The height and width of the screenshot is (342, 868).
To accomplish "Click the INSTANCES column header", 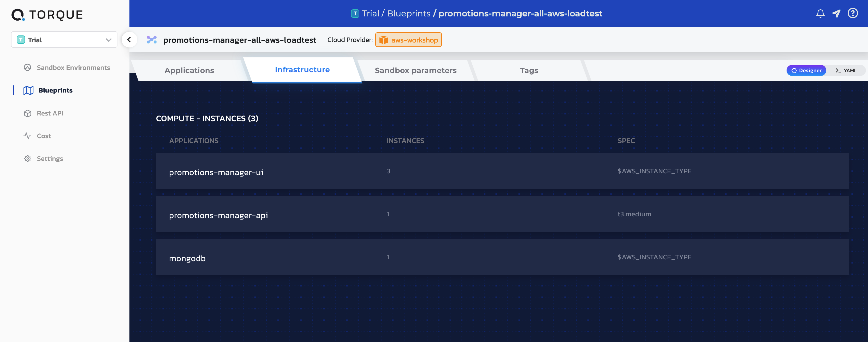I will pyautogui.click(x=405, y=141).
